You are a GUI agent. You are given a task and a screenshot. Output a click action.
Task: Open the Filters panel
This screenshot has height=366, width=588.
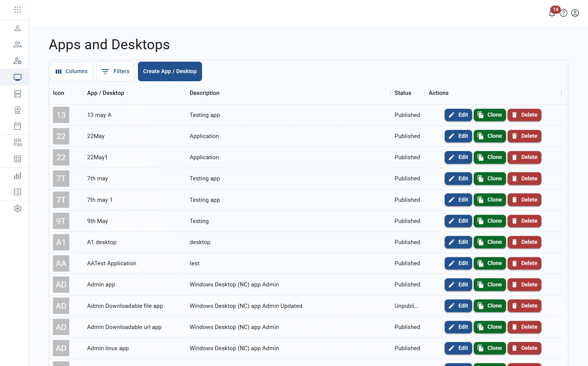pyautogui.click(x=115, y=71)
